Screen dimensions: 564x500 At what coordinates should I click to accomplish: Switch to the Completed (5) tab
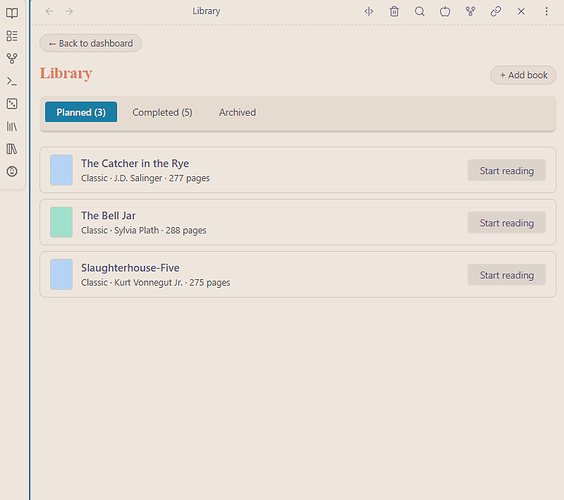pos(162,112)
